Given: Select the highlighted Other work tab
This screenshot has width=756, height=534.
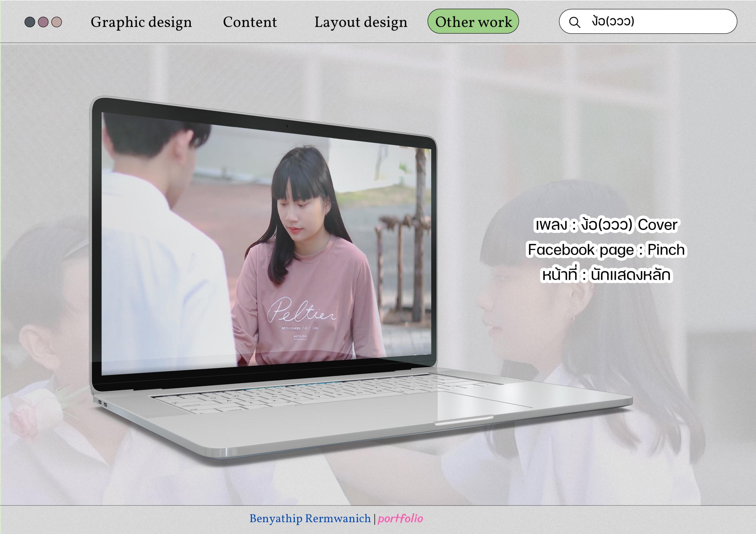Looking at the screenshot, I should pyautogui.click(x=473, y=21).
